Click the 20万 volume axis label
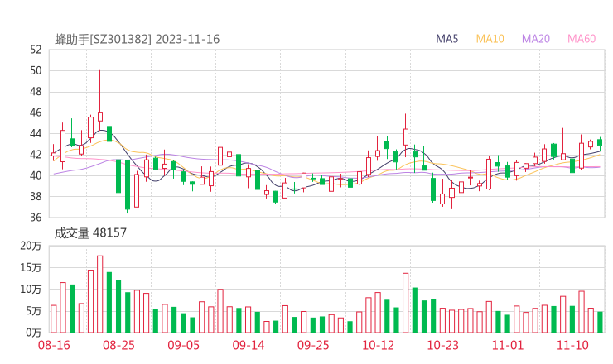613x364 pixels. click(31, 246)
